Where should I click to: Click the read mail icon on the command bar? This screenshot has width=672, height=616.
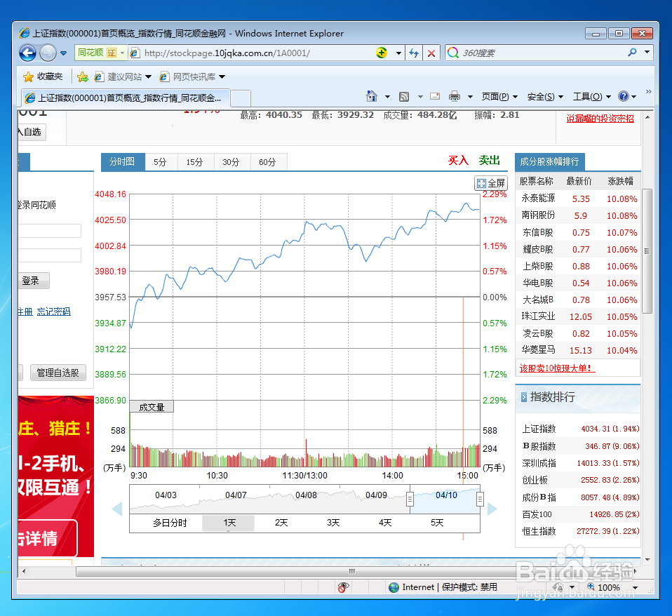(435, 97)
